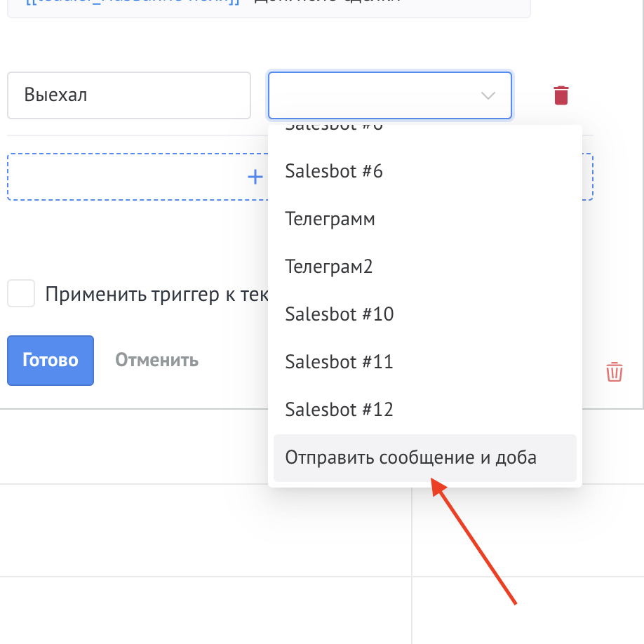This screenshot has width=644, height=644.
Task: Confirm with the Готово button
Action: pos(51,360)
